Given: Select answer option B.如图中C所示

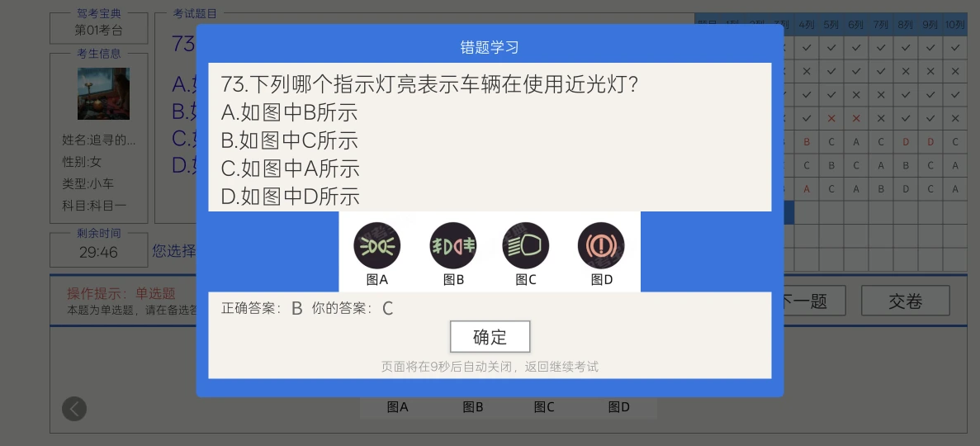Looking at the screenshot, I should [289, 140].
